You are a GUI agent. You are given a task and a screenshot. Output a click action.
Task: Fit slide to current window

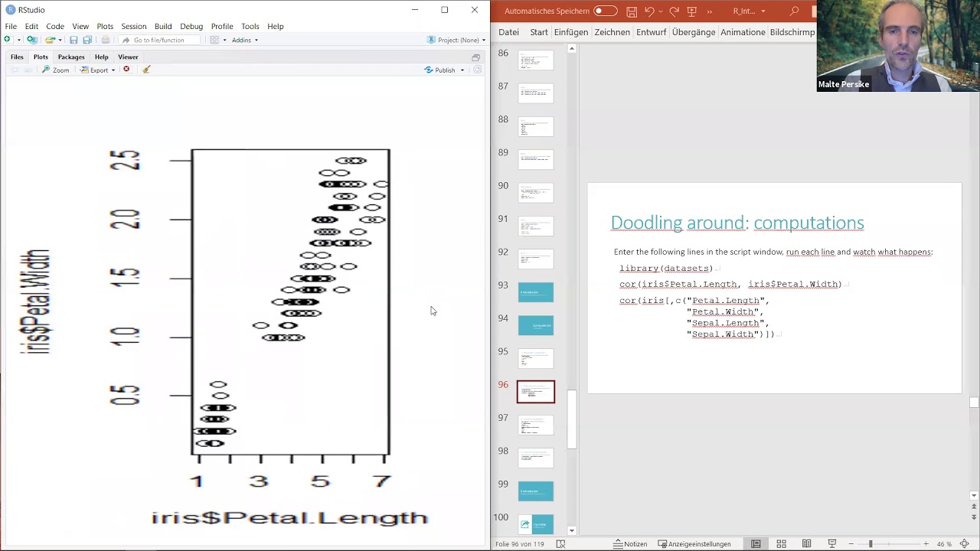(x=964, y=544)
